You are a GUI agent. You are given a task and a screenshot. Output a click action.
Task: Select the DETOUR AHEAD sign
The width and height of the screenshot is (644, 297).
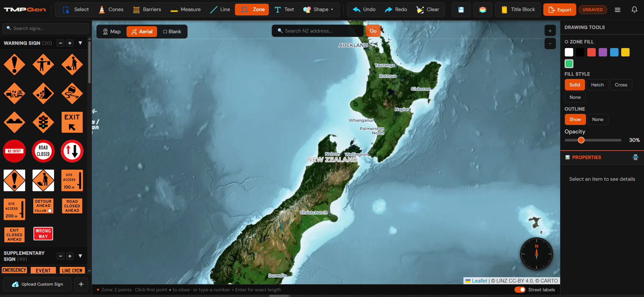click(x=43, y=206)
